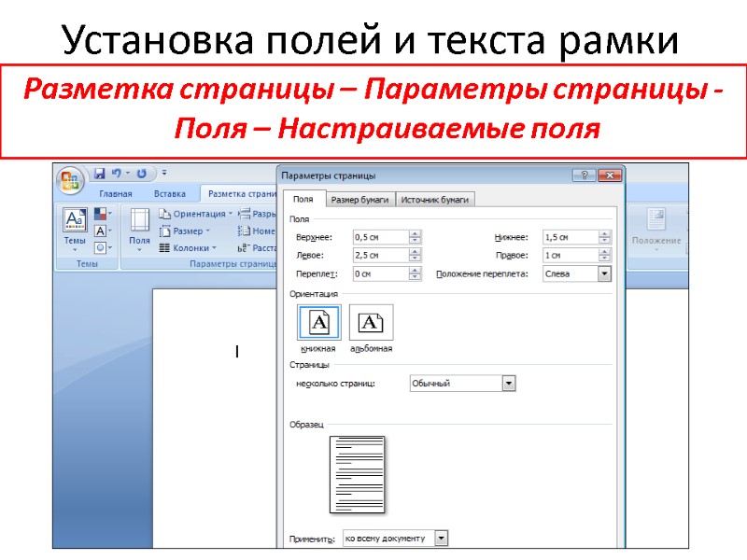Screen dimensions: 747x560
Task: Click the Номера строк line numbers button
Action: tap(258, 231)
